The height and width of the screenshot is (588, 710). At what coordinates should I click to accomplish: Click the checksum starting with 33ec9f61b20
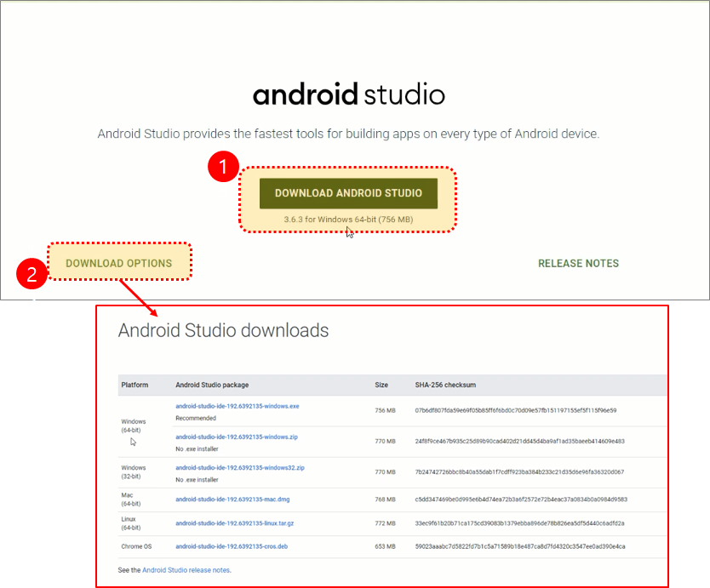pyautogui.click(x=520, y=523)
